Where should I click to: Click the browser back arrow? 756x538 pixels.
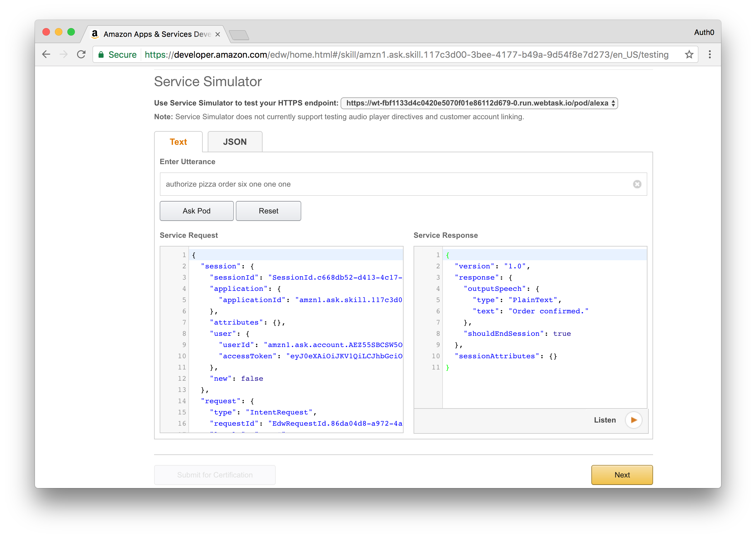pos(46,54)
